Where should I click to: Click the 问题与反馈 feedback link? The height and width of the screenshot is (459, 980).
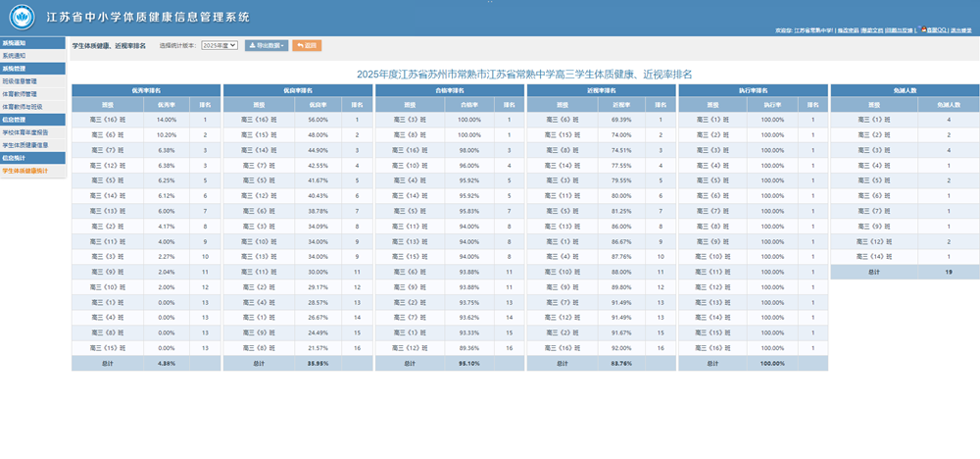pos(899,31)
